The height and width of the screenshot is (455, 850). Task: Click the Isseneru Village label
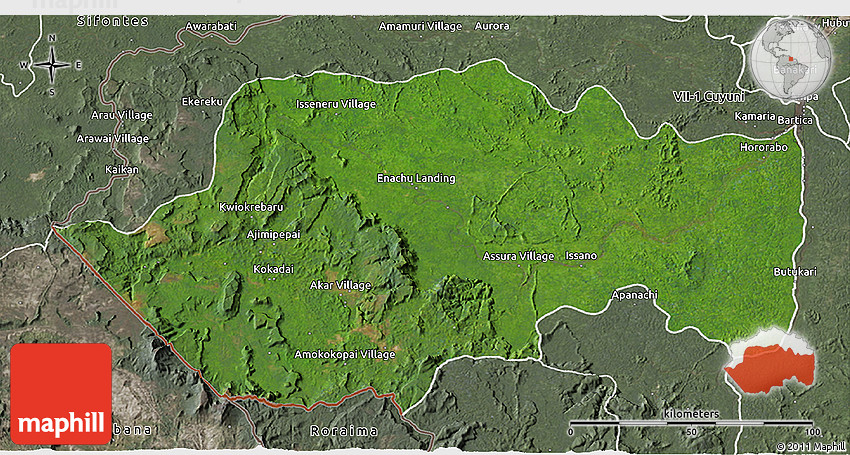click(336, 104)
